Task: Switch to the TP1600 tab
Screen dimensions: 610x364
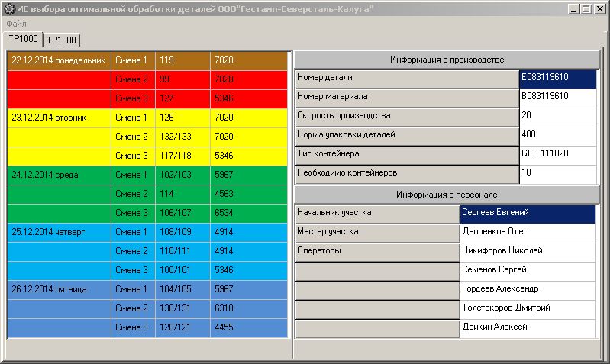Action: click(x=62, y=40)
